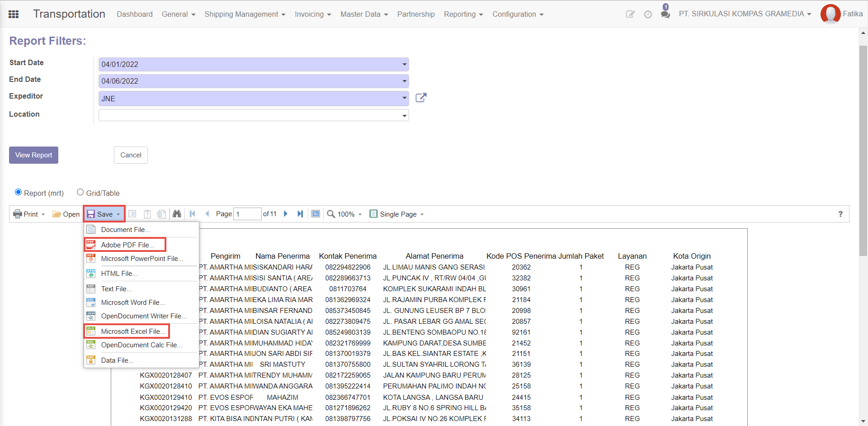
Task: Open the Shipping Management menu
Action: click(x=245, y=14)
